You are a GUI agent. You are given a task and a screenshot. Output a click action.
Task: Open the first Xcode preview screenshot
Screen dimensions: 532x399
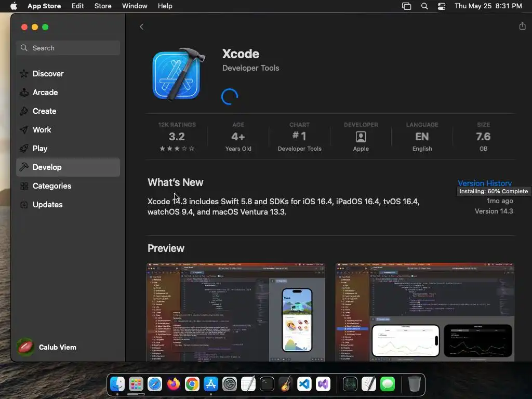[x=236, y=312]
